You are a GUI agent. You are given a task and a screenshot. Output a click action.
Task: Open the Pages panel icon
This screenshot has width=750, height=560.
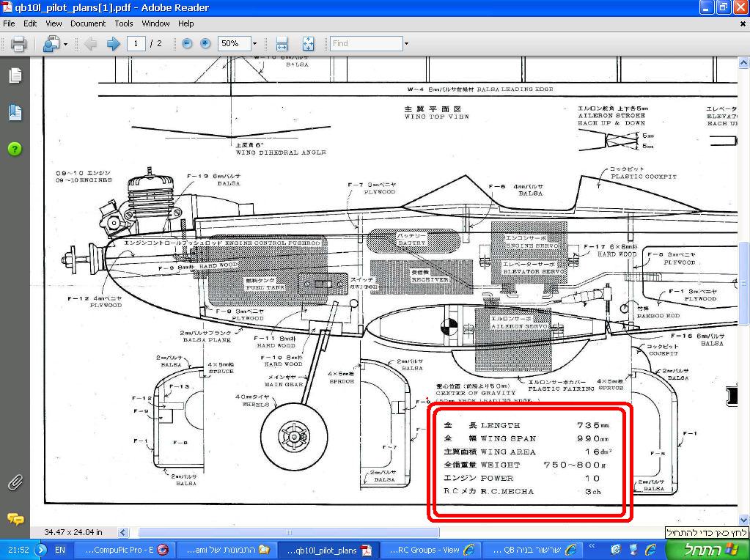(x=15, y=75)
